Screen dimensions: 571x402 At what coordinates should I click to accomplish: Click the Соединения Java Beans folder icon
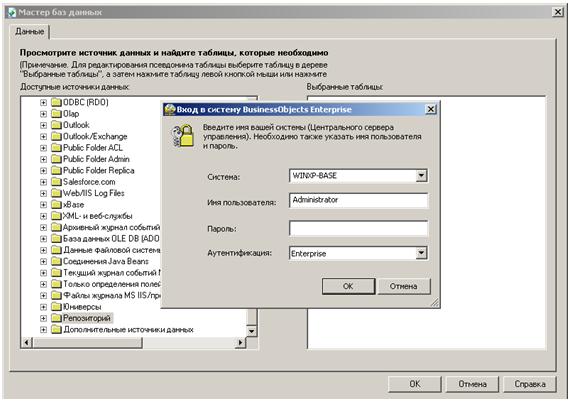point(56,261)
